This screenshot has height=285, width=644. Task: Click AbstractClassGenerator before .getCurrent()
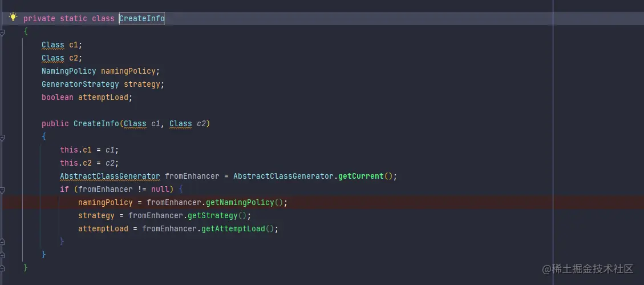[283, 176]
